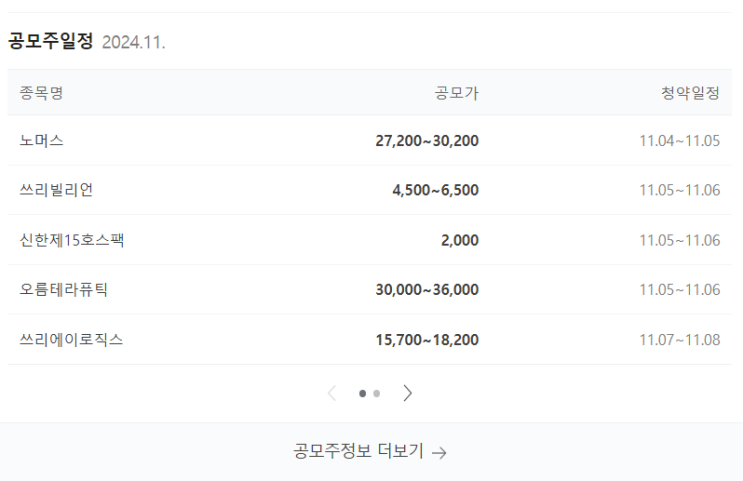Click the arrow icon beside 더보기
Viewport: 743px width, 481px height.
coord(440,453)
